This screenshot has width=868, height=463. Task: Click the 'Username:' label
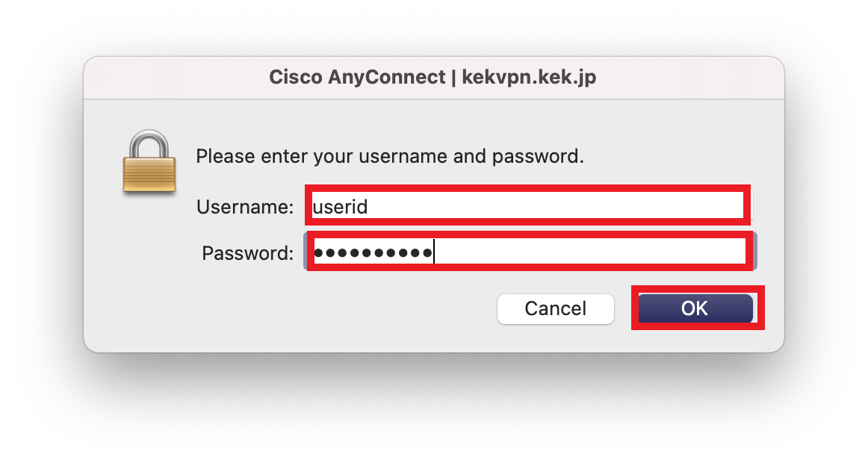tap(245, 207)
